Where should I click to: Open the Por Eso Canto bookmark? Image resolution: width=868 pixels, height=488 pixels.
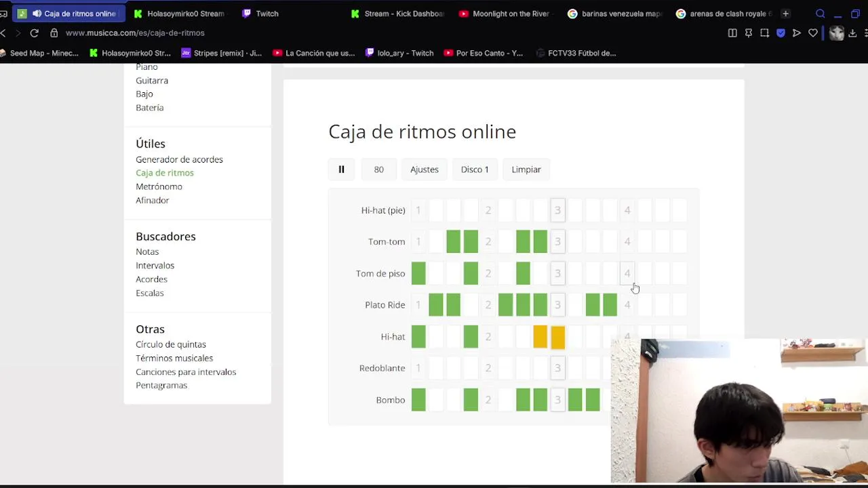coord(484,53)
